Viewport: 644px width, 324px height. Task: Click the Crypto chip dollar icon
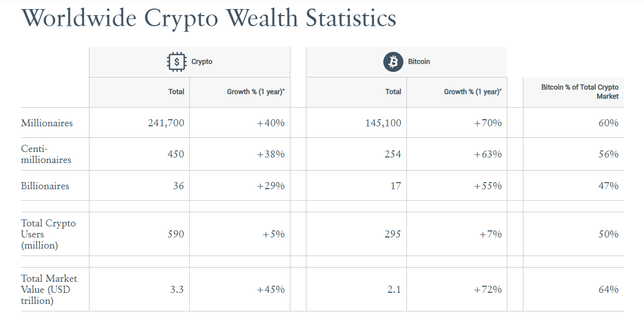176,62
